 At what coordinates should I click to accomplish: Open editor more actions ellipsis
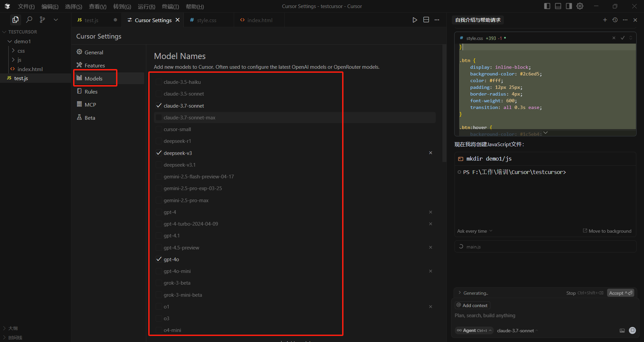click(x=437, y=20)
